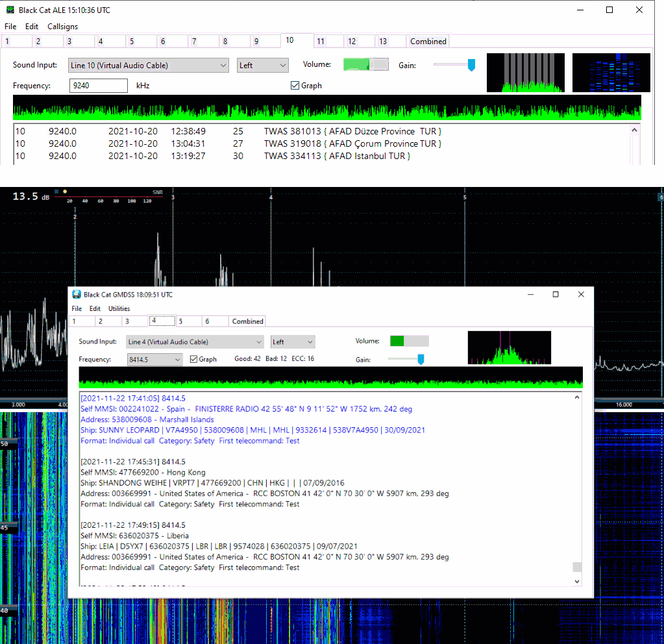Viewport: 664px width, 644px height.
Task: Toggle Graph checkbox in GMDSS window
Action: [193, 359]
